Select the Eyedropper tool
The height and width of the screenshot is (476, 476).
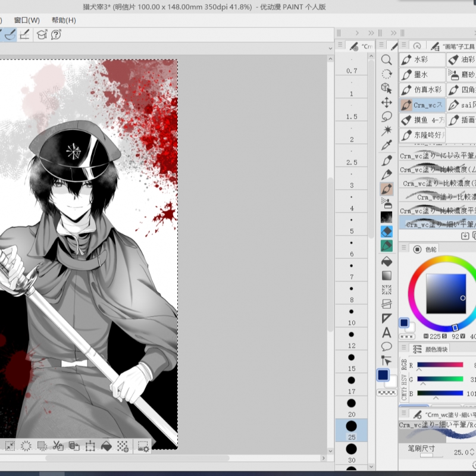pos(386,145)
